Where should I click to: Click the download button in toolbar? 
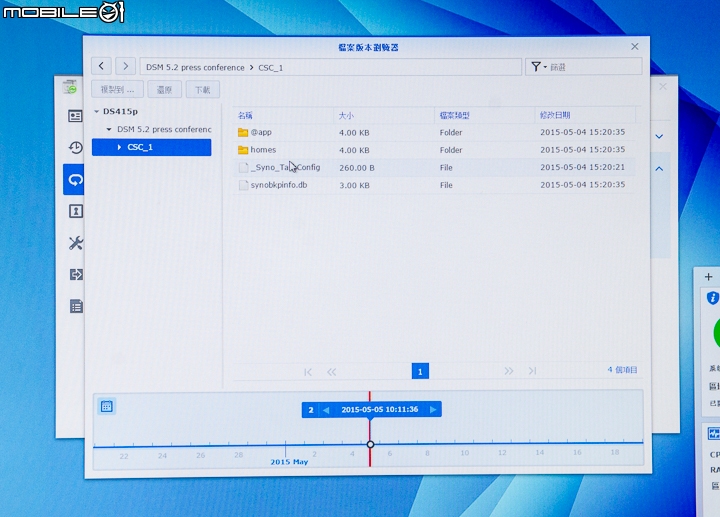pos(202,90)
